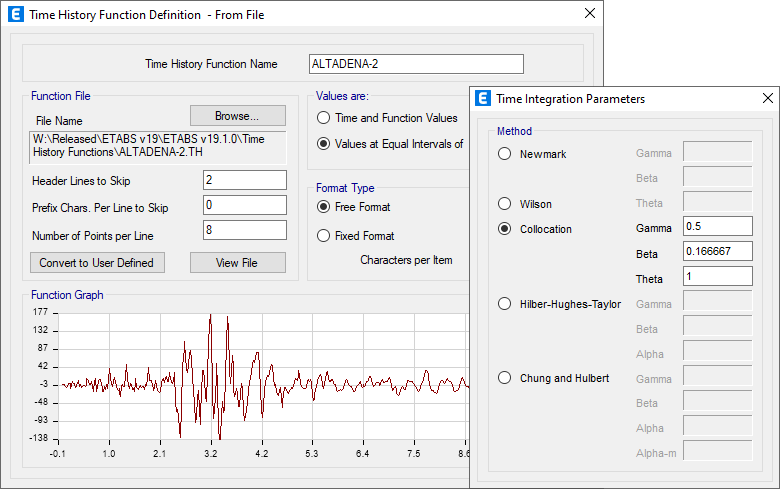Select Fixed Format type
The image size is (780, 489).
pyautogui.click(x=323, y=236)
